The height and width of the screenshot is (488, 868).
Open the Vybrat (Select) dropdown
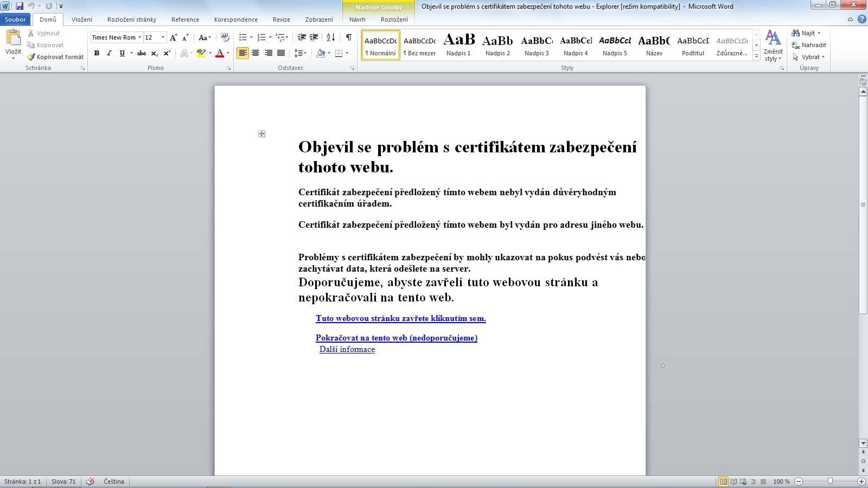click(x=808, y=57)
